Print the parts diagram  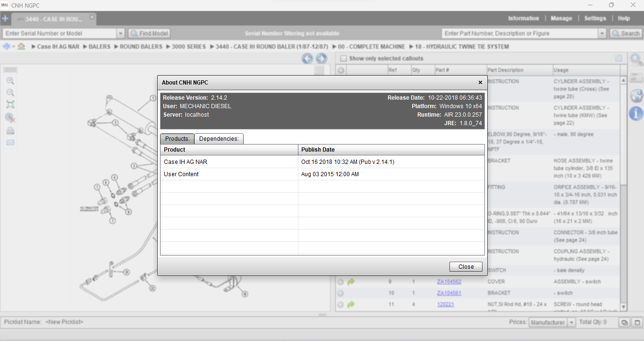(10, 130)
